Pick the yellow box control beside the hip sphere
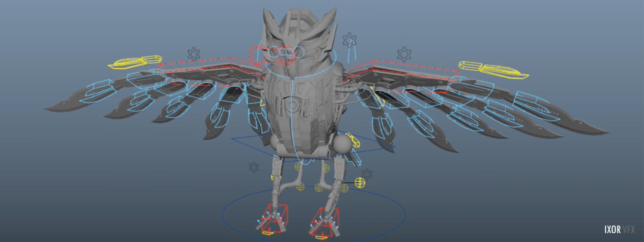 pyautogui.click(x=354, y=141)
